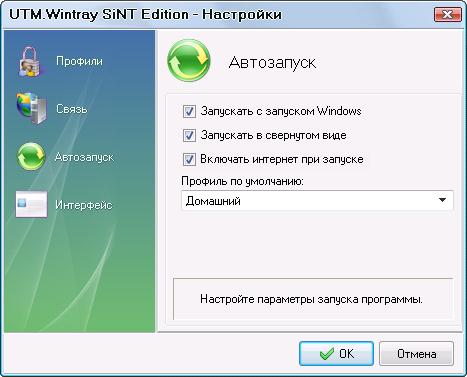Click the large green Автозапуск header icon
This screenshot has width=467, height=377.
point(189,61)
